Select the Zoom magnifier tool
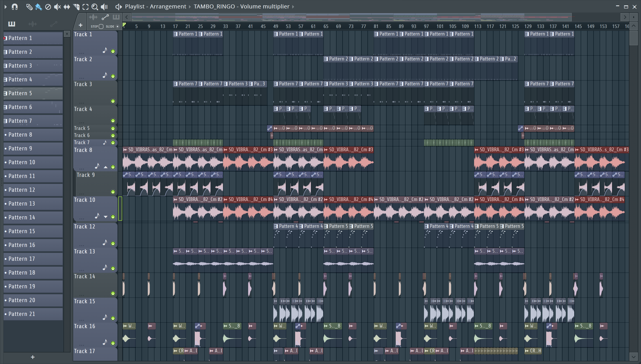641x364 pixels. pyautogui.click(x=95, y=7)
